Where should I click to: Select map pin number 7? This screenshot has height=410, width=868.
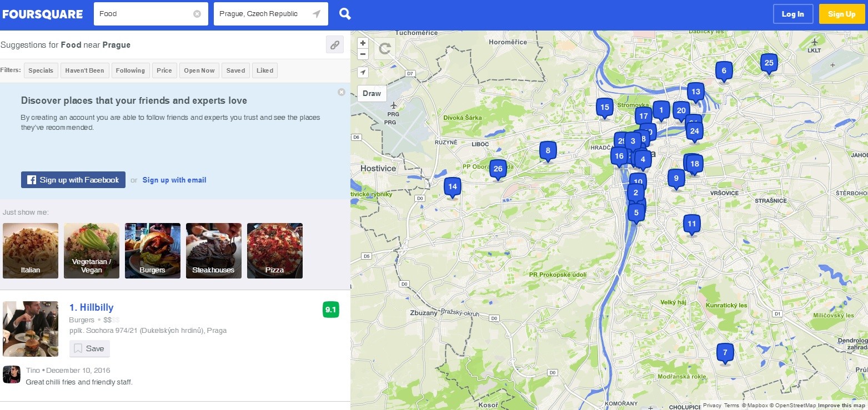pyautogui.click(x=725, y=353)
